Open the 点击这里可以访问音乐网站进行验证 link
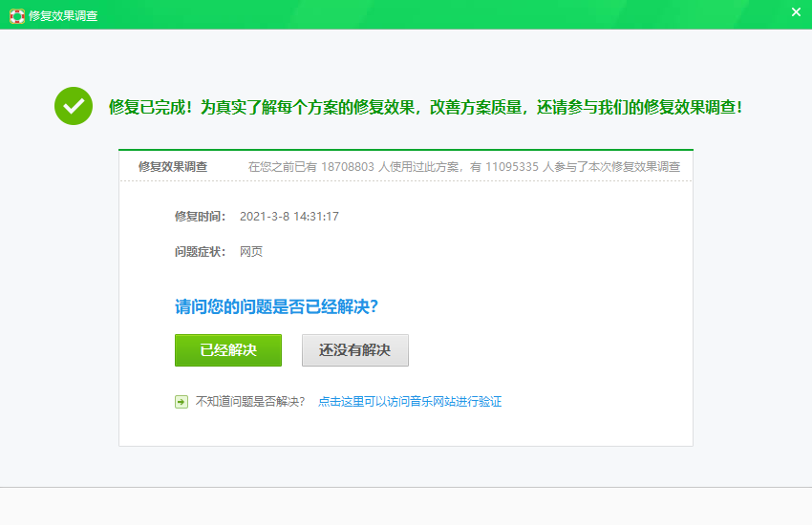Image resolution: width=812 pixels, height=525 pixels. pos(410,401)
